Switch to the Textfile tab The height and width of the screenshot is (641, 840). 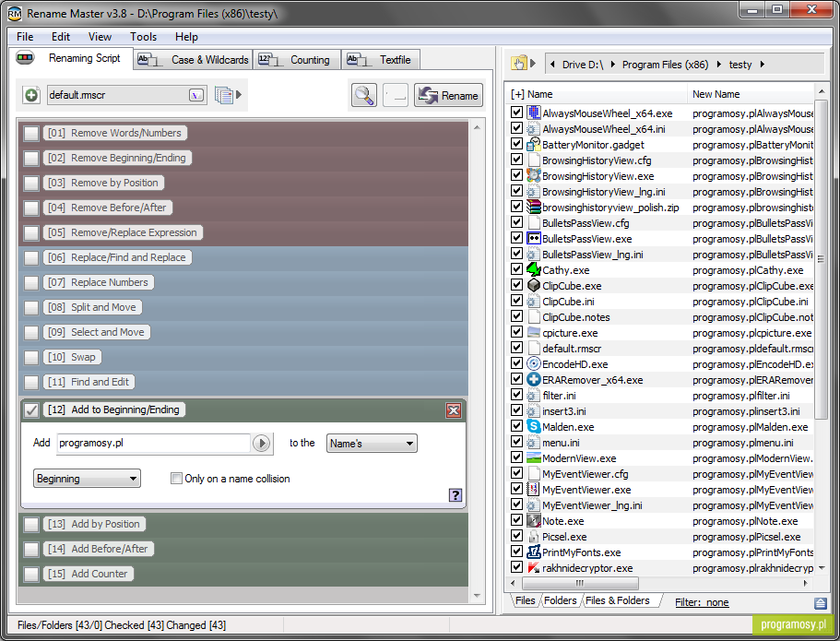(381, 60)
